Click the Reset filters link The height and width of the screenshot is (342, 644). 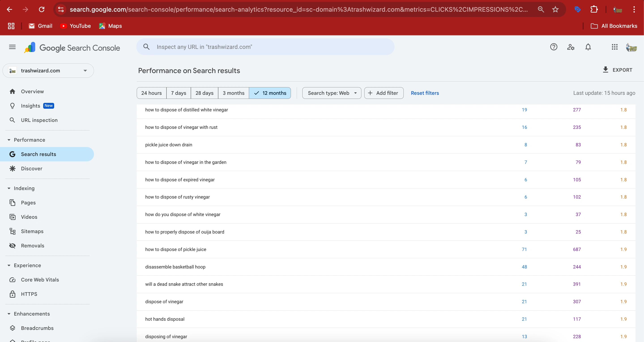(424, 93)
